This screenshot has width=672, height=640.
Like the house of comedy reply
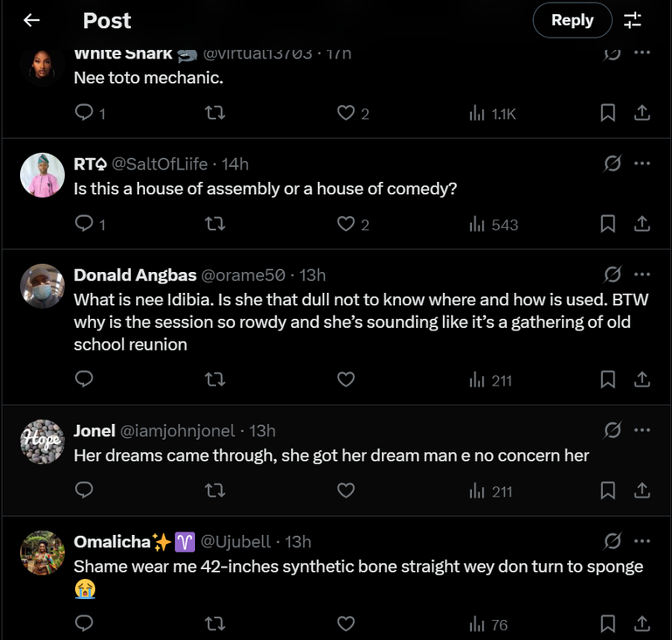click(346, 225)
